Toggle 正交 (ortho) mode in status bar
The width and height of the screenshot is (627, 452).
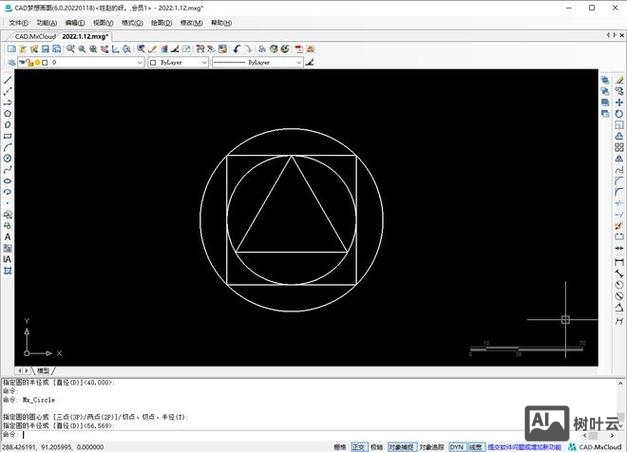358,447
